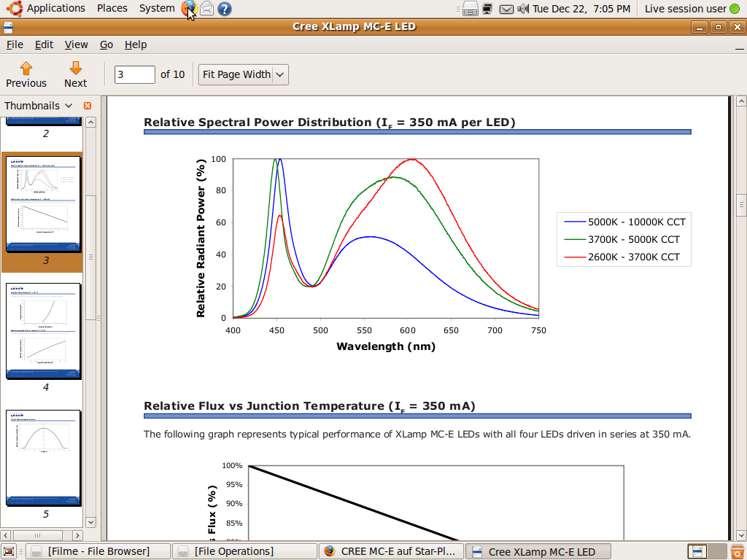The height and width of the screenshot is (560, 747).
Task: Close the Thumbnails side pane
Action: [88, 106]
